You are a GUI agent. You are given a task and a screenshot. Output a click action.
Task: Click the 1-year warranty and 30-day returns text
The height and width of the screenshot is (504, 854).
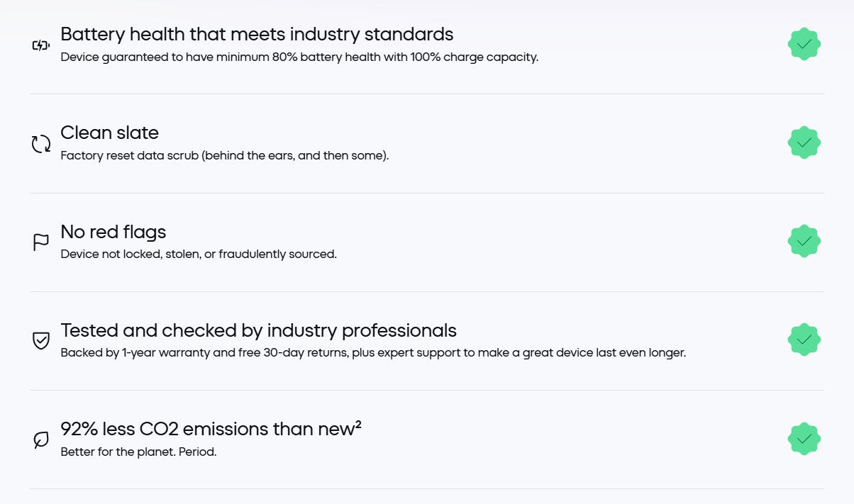(x=373, y=352)
